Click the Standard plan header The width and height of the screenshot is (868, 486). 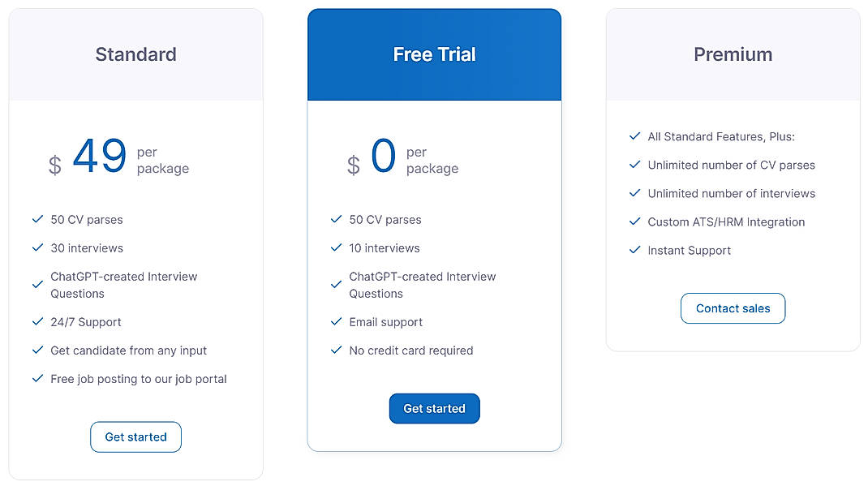(x=135, y=54)
